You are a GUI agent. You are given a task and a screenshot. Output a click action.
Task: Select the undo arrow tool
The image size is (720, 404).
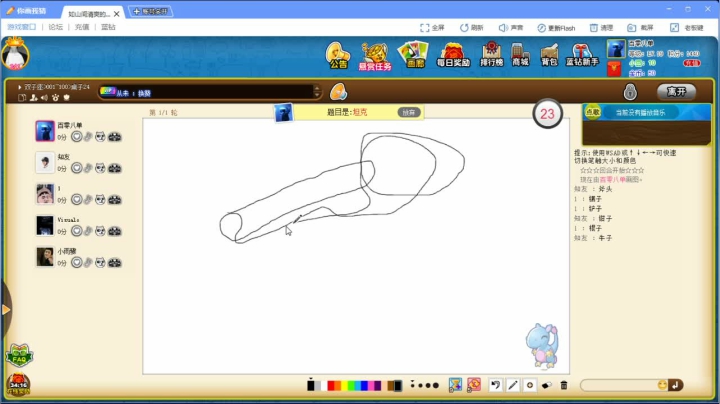tap(495, 385)
